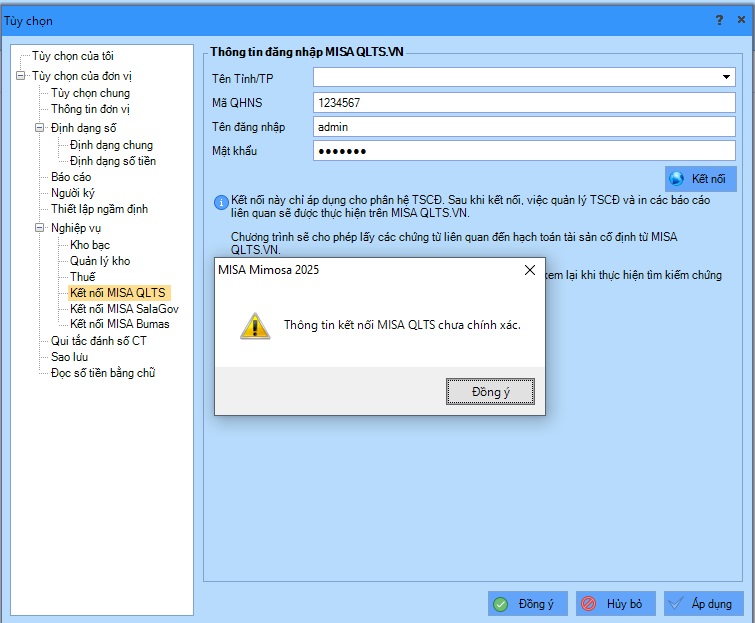Click the green checkmark icon on the bottom Đồng ý button

(501, 604)
